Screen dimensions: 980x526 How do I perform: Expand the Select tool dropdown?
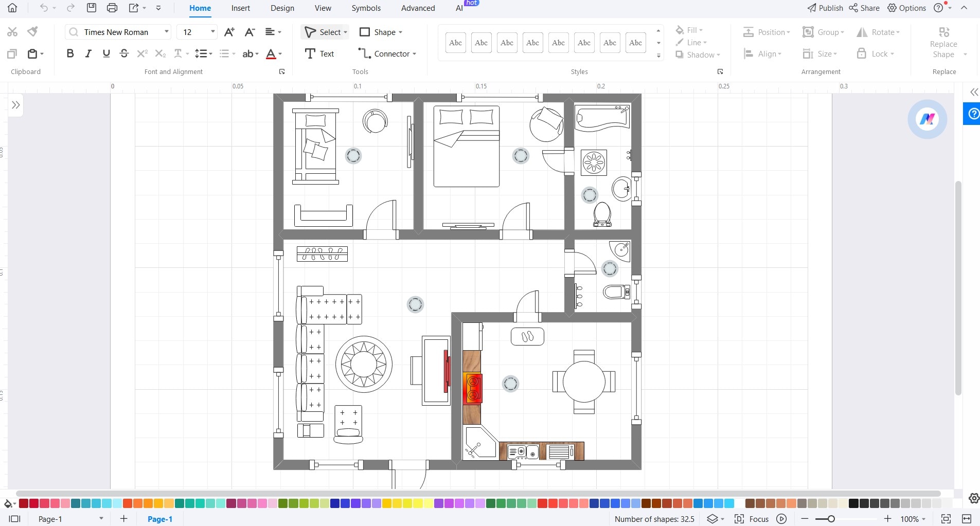click(346, 32)
